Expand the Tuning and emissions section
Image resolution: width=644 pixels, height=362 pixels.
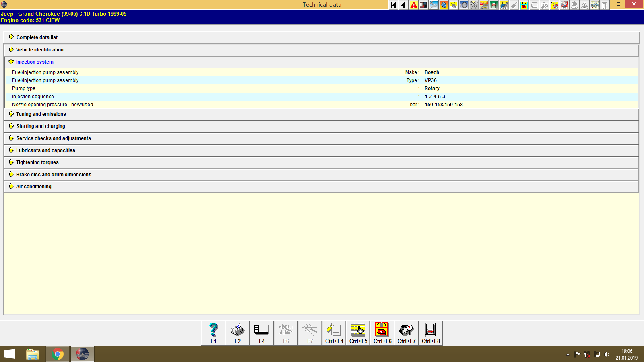(x=40, y=114)
